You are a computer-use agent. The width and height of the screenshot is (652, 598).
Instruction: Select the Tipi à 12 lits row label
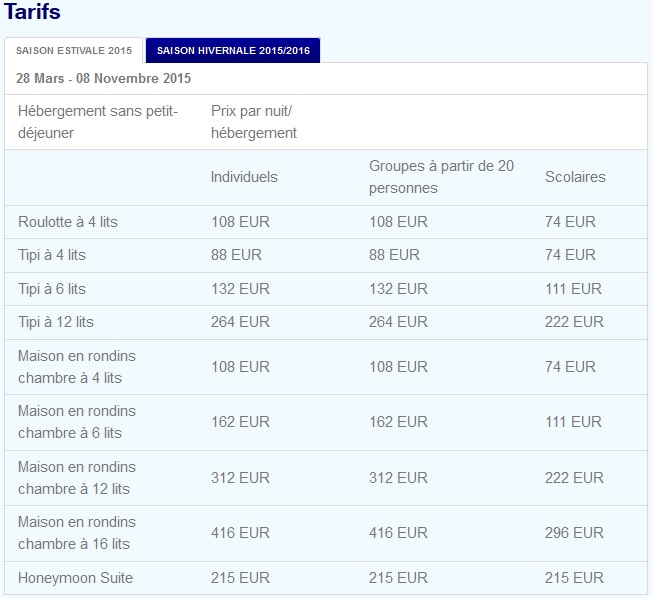coord(56,322)
